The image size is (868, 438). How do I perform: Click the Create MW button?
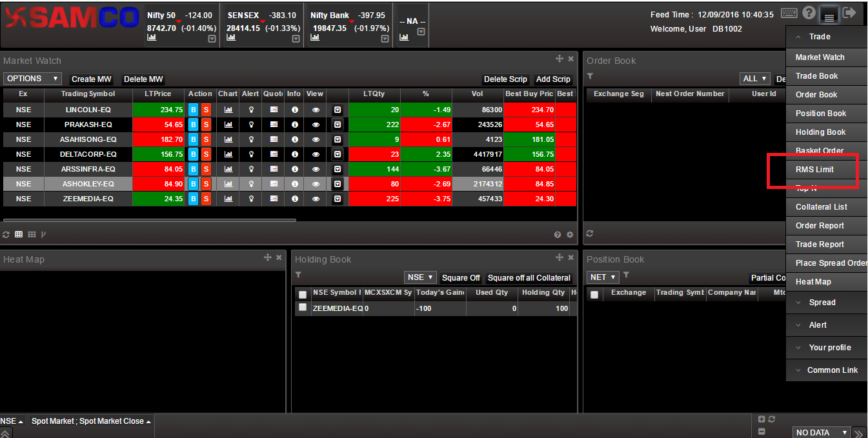click(92, 79)
